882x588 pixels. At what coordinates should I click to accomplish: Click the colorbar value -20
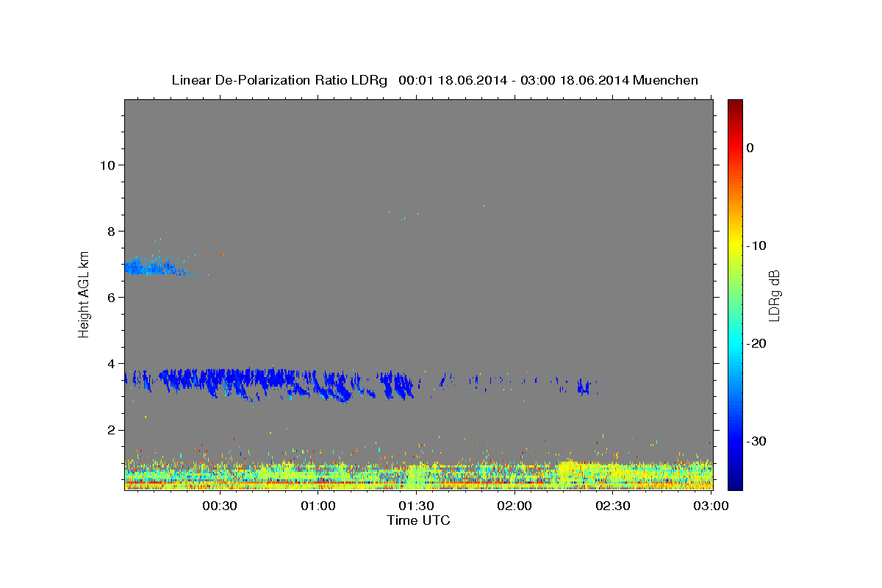tap(756, 343)
